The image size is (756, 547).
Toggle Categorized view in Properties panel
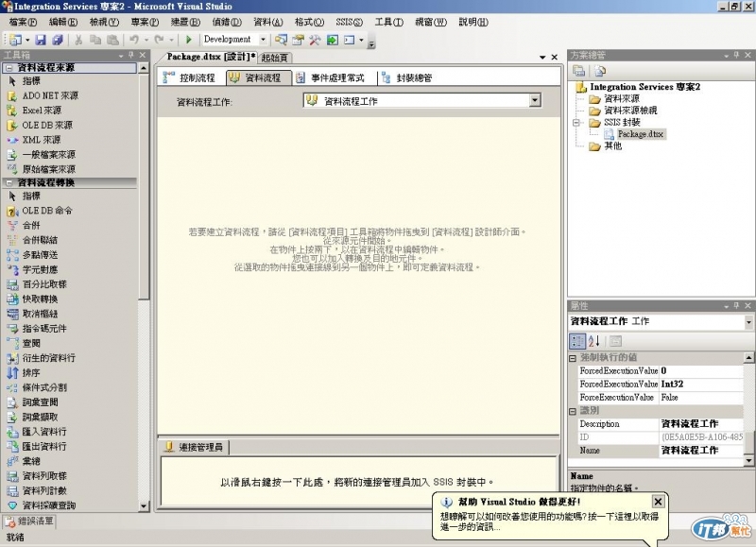[x=577, y=341]
